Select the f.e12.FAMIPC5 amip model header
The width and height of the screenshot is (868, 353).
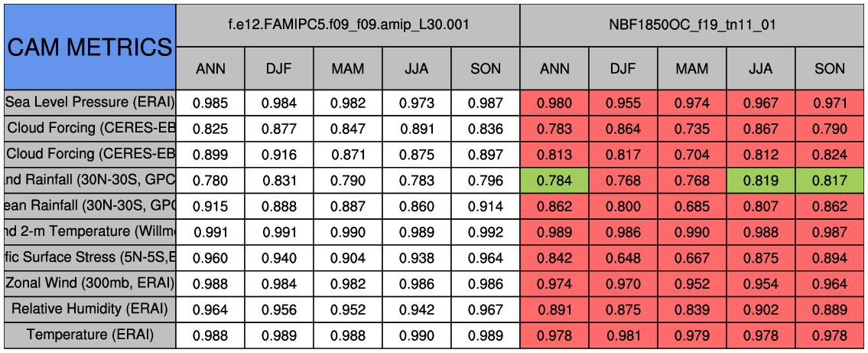click(x=348, y=25)
